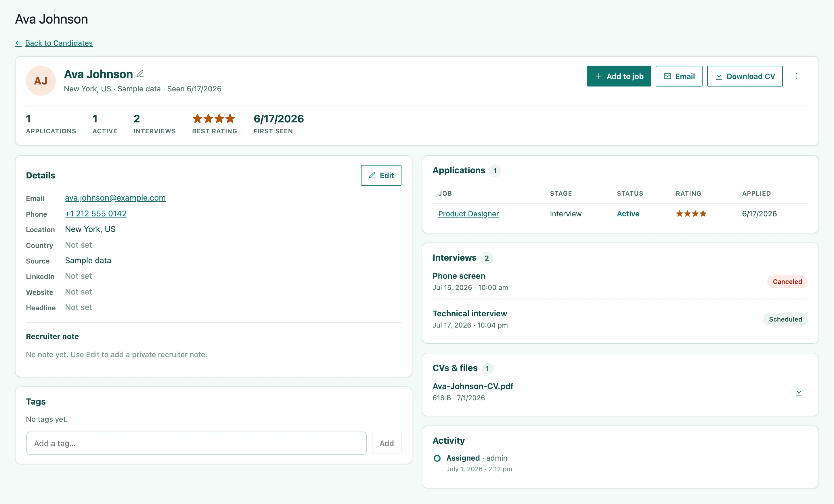The width and height of the screenshot is (834, 504).
Task: Open the ava.johnson@example.com email link
Action: coord(115,198)
